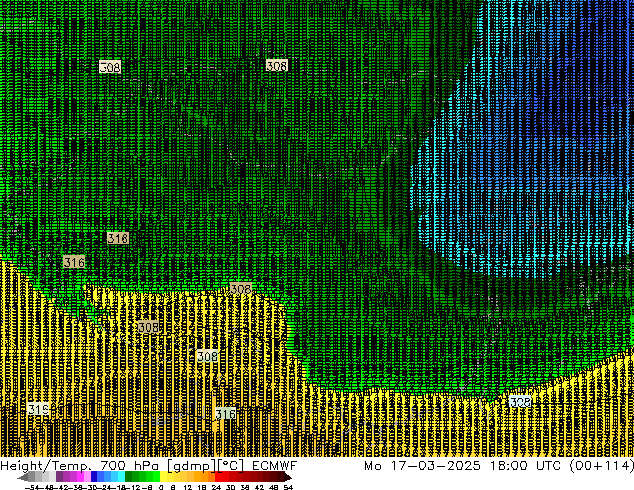Click the bright red legend swatch
Screen dimensions: 634x490
point(218,476)
